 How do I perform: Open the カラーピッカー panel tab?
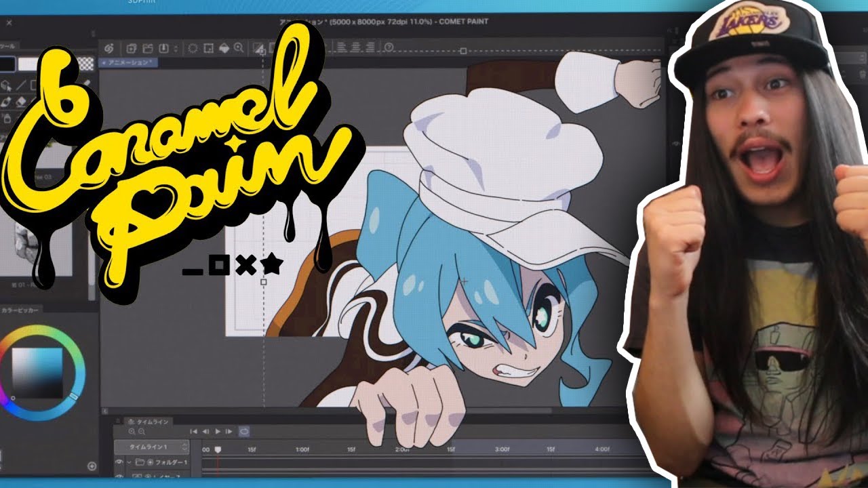click(20, 310)
